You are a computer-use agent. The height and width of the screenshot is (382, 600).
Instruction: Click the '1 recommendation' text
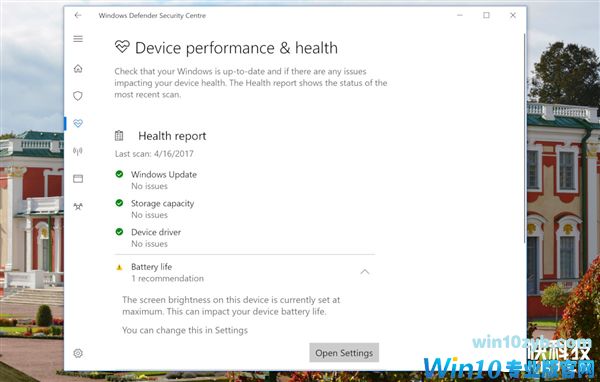tap(168, 278)
